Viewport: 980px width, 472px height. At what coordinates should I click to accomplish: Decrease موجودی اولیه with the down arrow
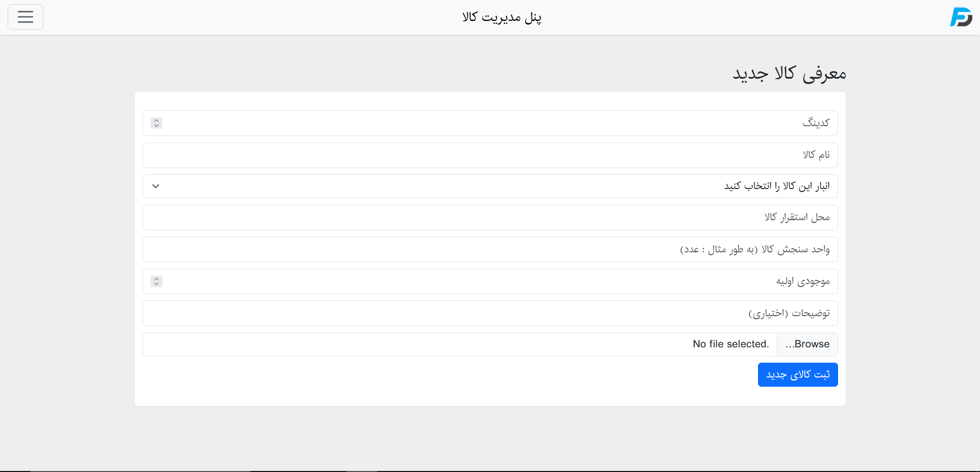click(157, 284)
